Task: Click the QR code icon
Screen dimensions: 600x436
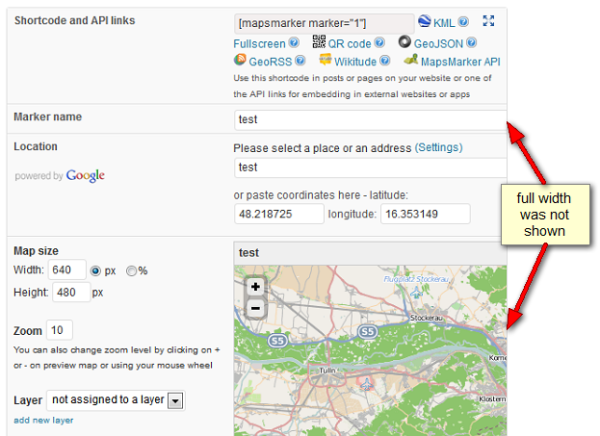Action: pyautogui.click(x=319, y=42)
